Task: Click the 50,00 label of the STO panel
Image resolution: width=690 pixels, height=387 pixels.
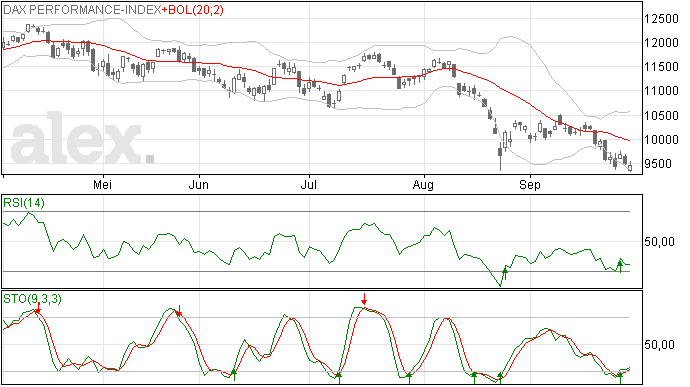Action: (659, 345)
